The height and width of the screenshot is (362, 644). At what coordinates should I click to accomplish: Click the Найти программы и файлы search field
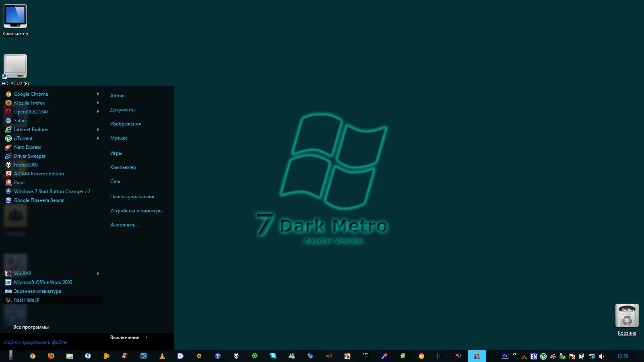[48, 342]
